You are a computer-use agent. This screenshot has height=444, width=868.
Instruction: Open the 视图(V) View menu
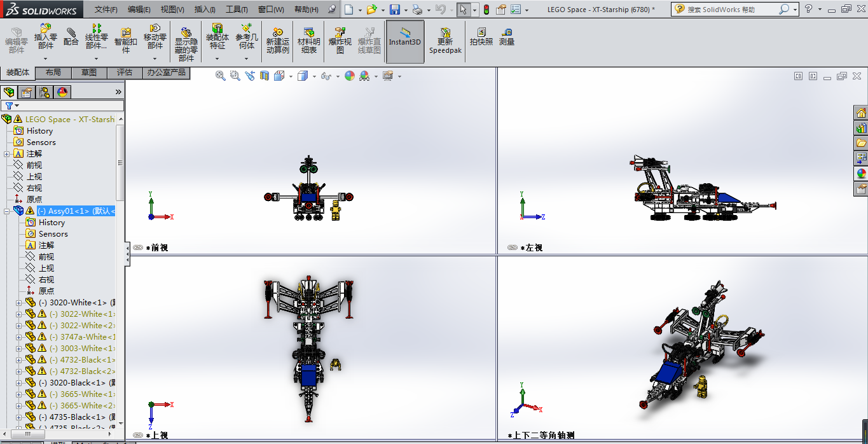172,10
